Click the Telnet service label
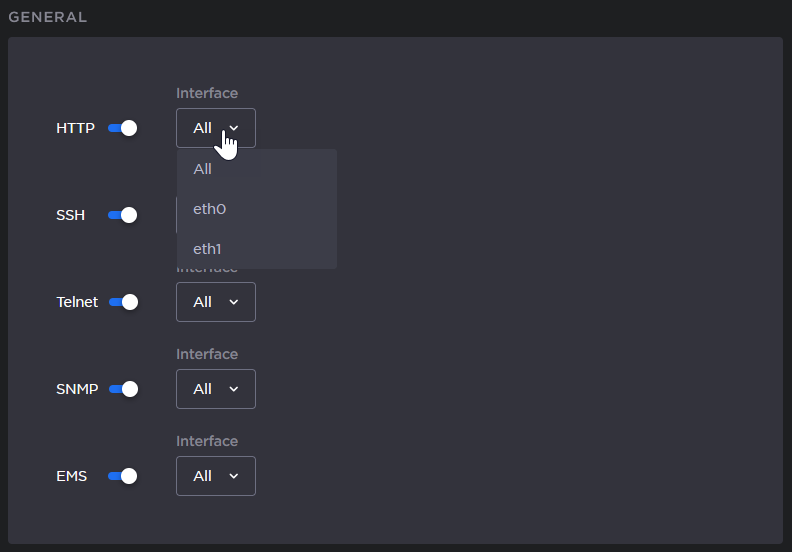 (x=77, y=302)
